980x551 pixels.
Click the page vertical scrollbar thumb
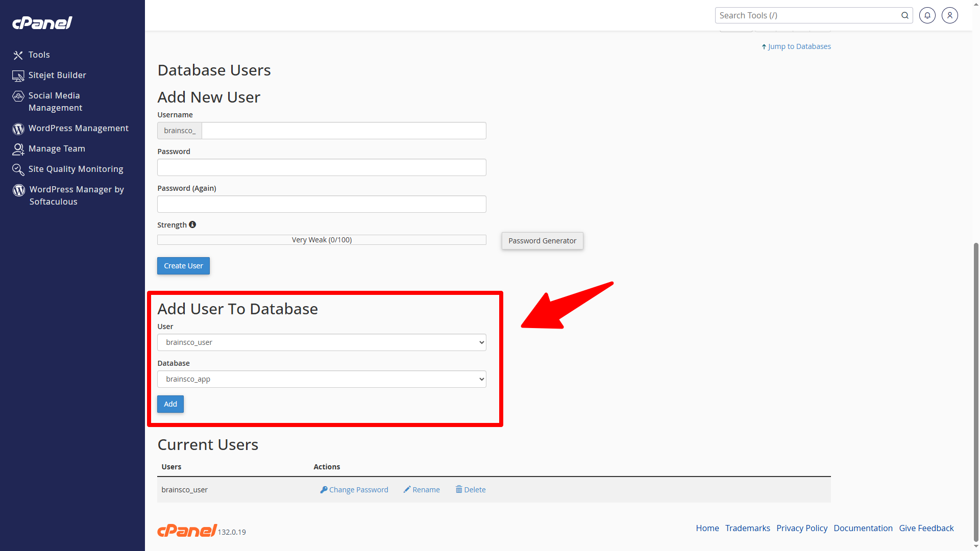pos(976,393)
